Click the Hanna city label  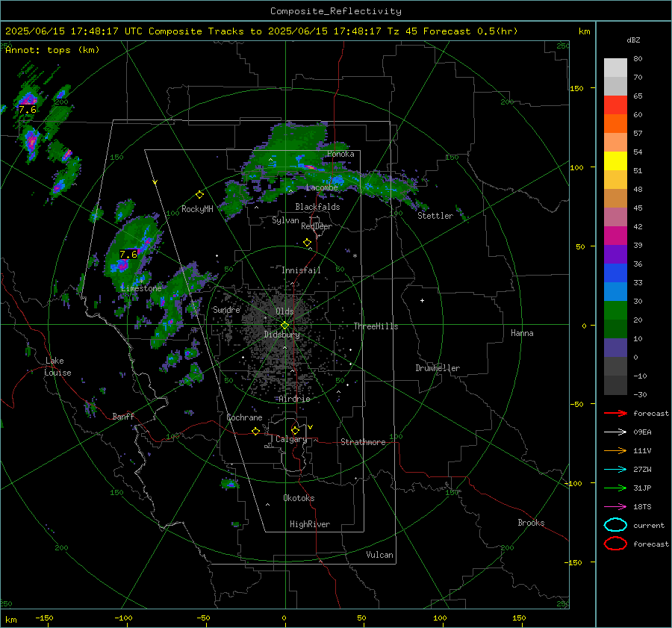click(x=522, y=333)
